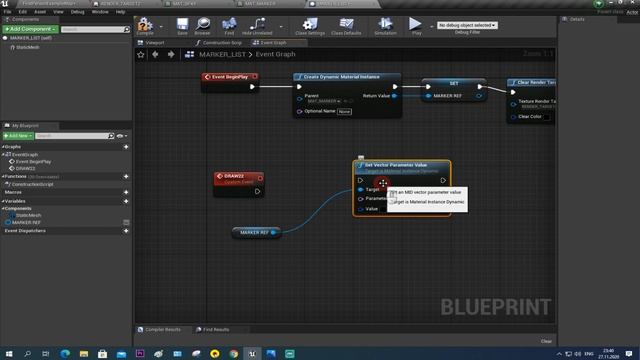Go back with graph navigation left arrow
The width and height of the screenshot is (640, 360).
pyautogui.click(x=156, y=54)
